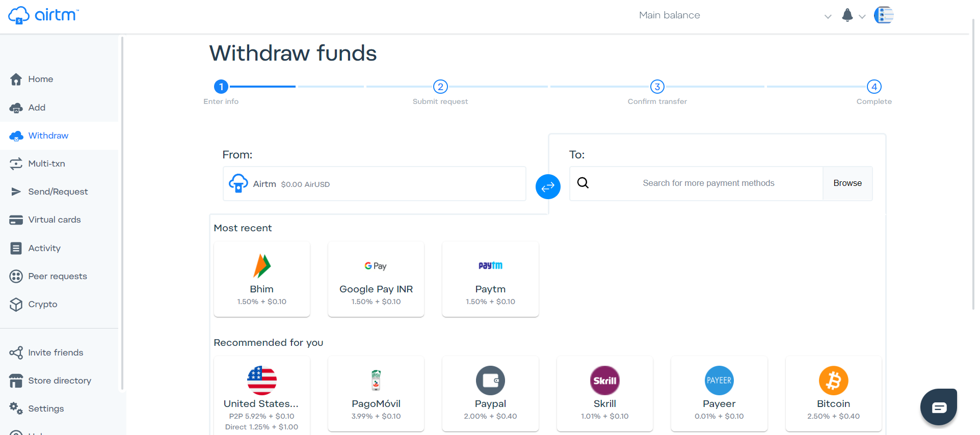Expand the Main balance dropdown
Screen dimensions: 980x435
pyautogui.click(x=828, y=16)
